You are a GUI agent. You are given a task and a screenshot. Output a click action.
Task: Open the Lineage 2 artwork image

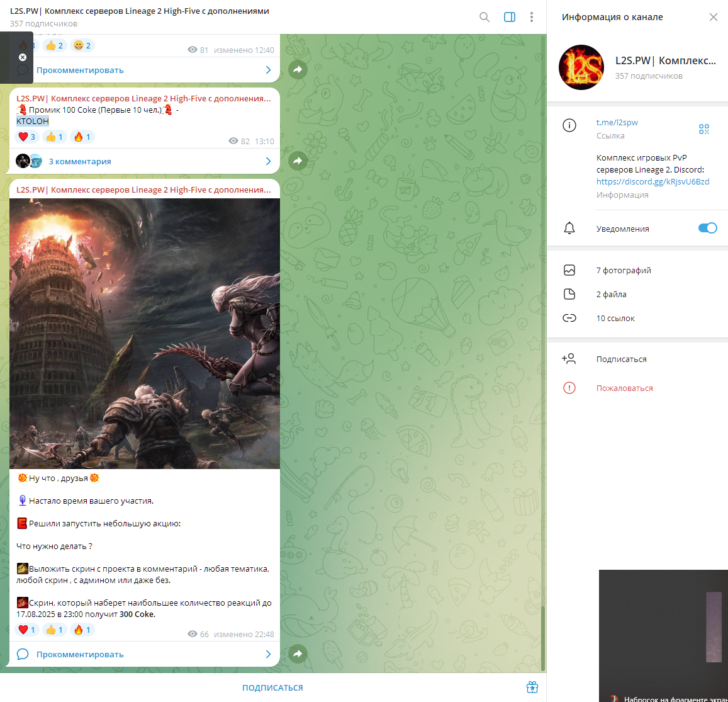point(144,334)
